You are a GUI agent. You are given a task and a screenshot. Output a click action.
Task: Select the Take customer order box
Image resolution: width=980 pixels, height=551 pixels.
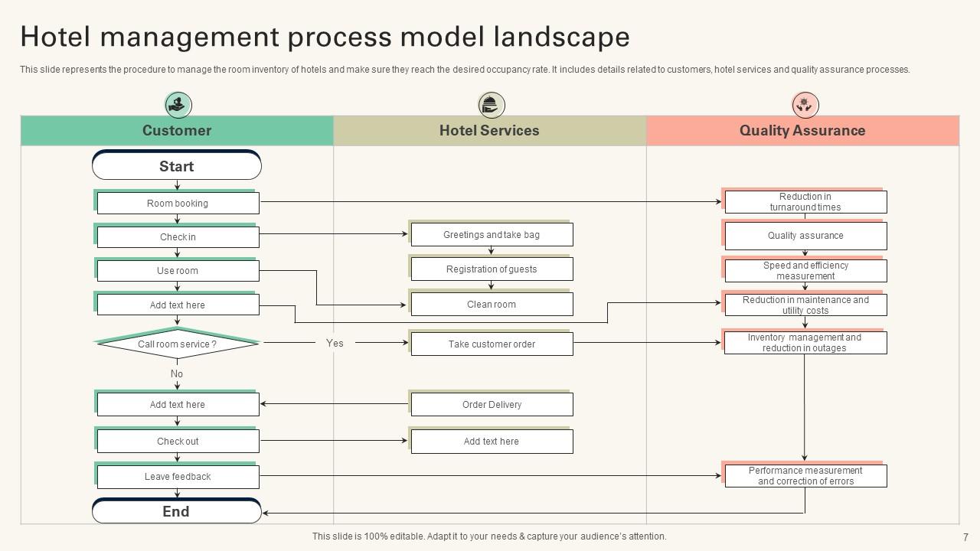click(492, 344)
